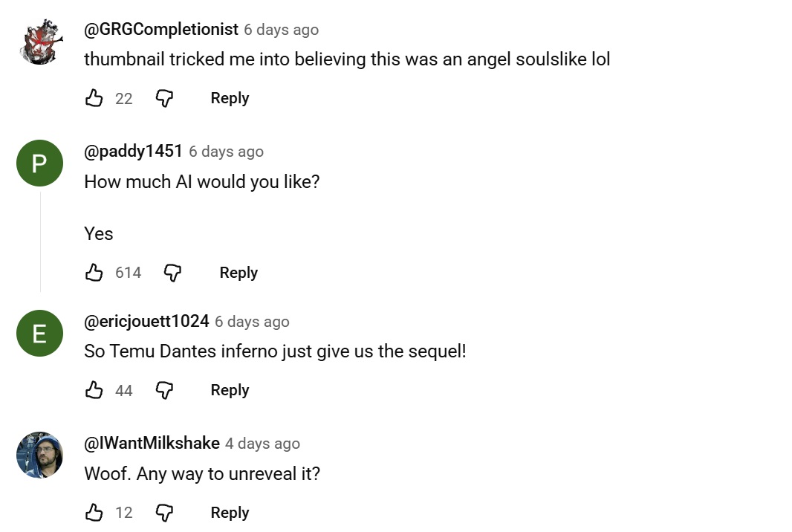Dislike @paddy1451's comment
Viewport: 792px width, 532px height.
click(x=172, y=272)
